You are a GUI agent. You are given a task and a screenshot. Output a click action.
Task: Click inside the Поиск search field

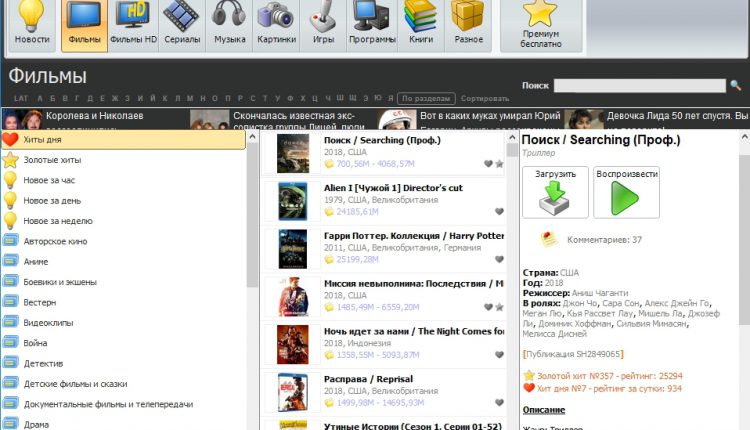pyautogui.click(x=640, y=86)
